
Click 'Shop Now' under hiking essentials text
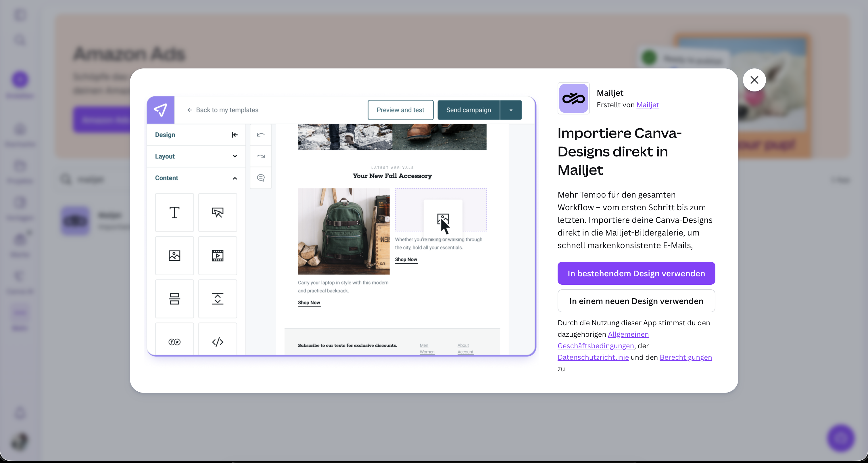click(x=406, y=259)
